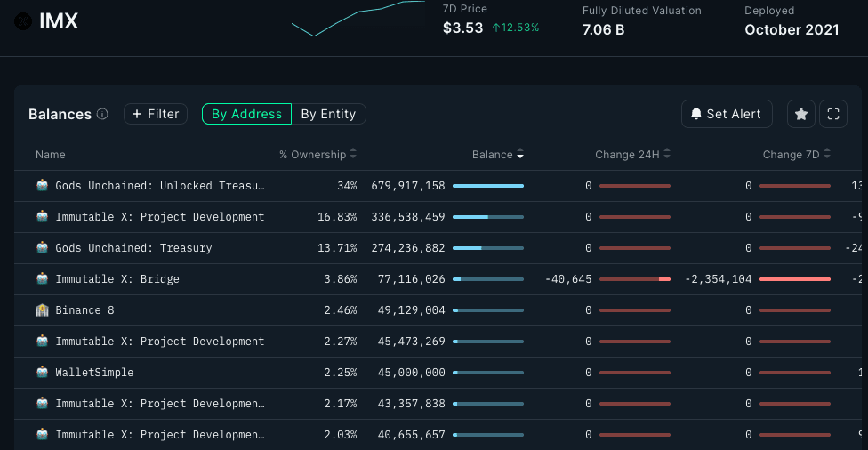Click the Binance 8 exchange icon
Image resolution: width=868 pixels, height=450 pixels.
tap(42, 310)
